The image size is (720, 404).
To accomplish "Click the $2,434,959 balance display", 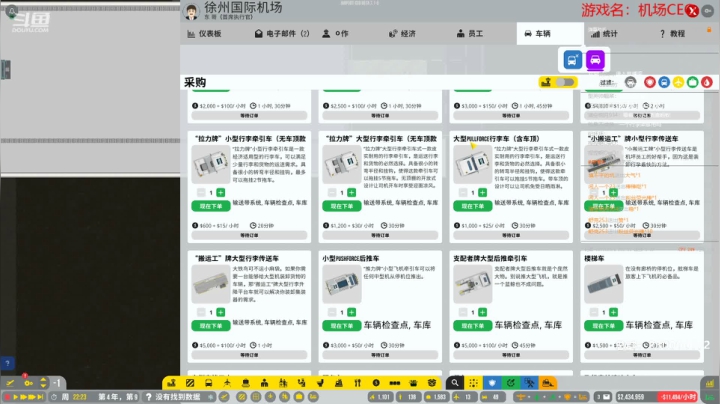I will [630, 397].
